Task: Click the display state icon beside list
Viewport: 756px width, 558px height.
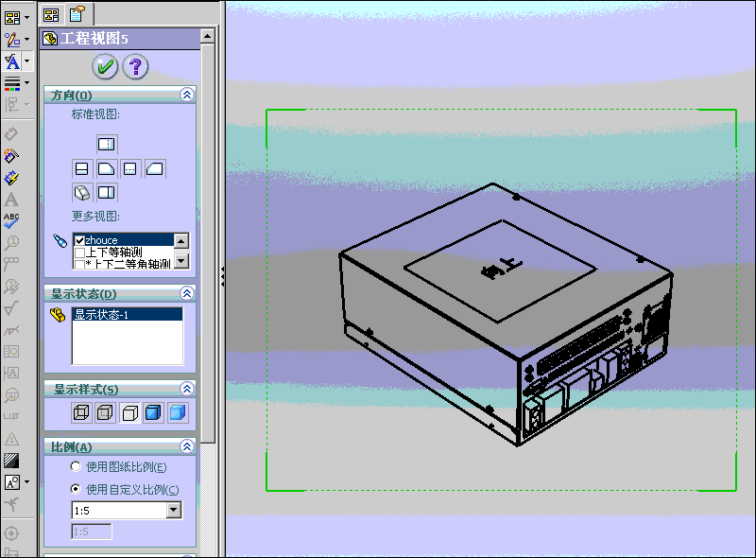Action: point(58,315)
